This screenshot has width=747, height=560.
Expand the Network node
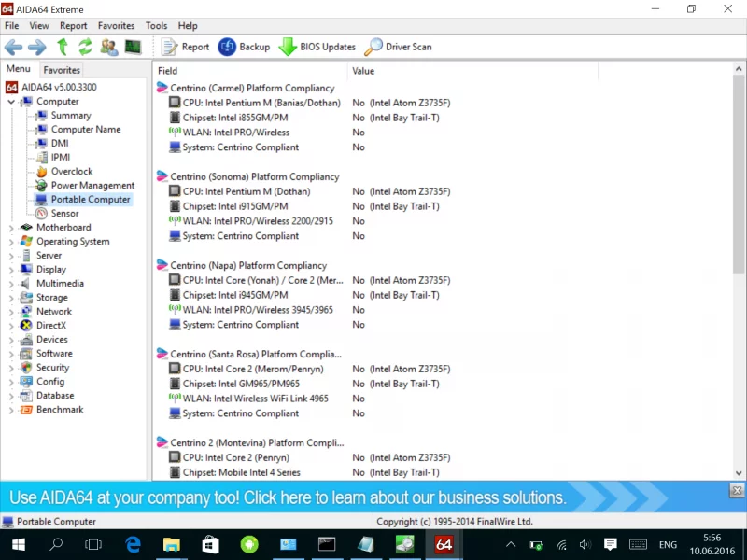tap(11, 313)
